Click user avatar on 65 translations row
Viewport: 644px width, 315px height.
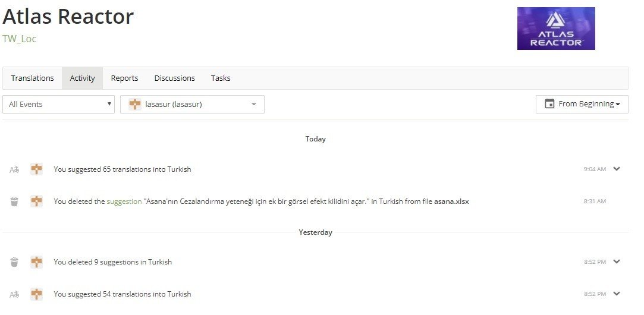[x=36, y=169]
